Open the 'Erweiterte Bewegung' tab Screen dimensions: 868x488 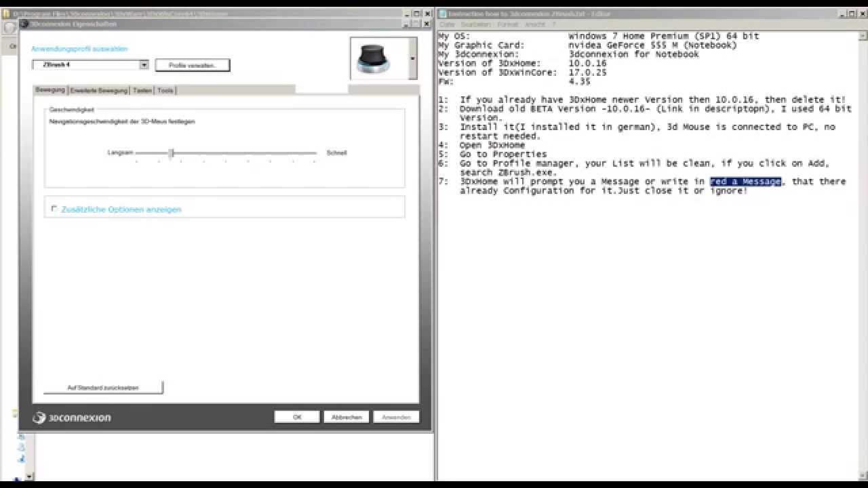98,90
